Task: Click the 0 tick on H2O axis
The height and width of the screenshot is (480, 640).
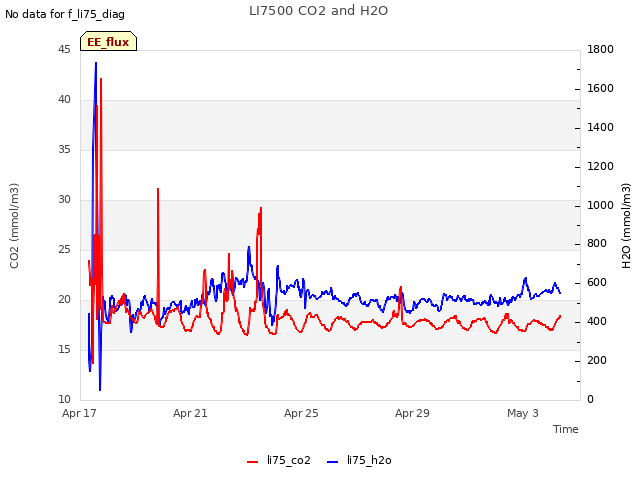Action: pos(591,400)
